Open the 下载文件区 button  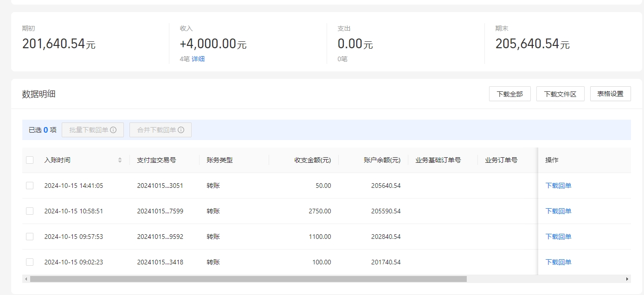point(560,94)
